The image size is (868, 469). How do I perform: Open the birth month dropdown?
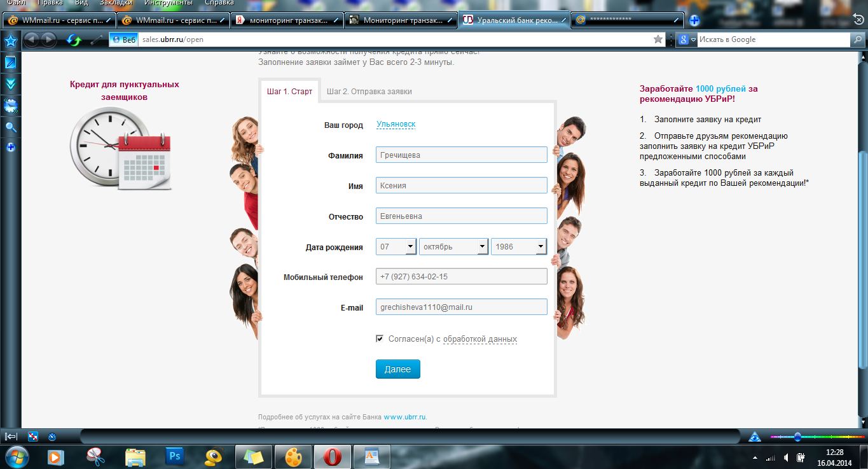point(453,247)
